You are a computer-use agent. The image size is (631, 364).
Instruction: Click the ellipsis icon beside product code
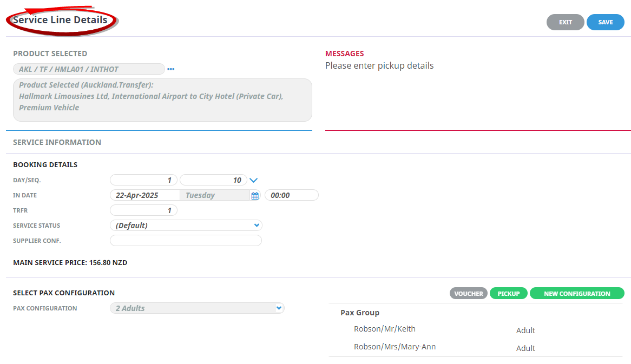click(171, 69)
